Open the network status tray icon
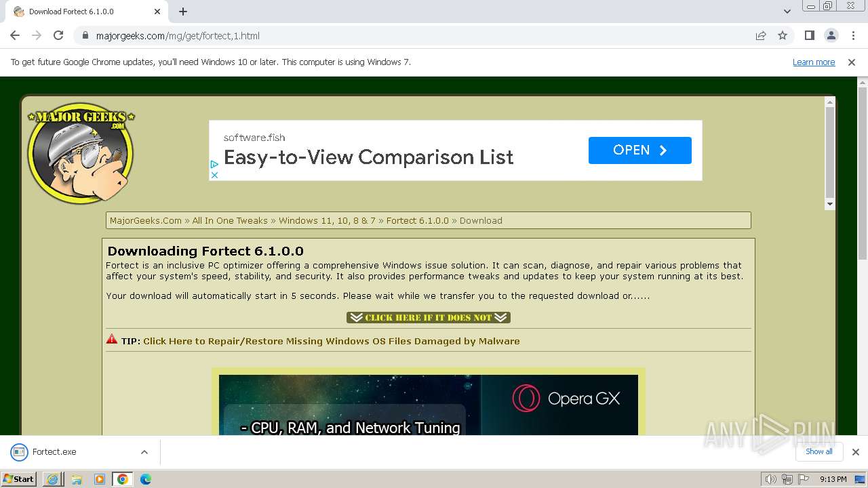868x488 pixels. 787,479
